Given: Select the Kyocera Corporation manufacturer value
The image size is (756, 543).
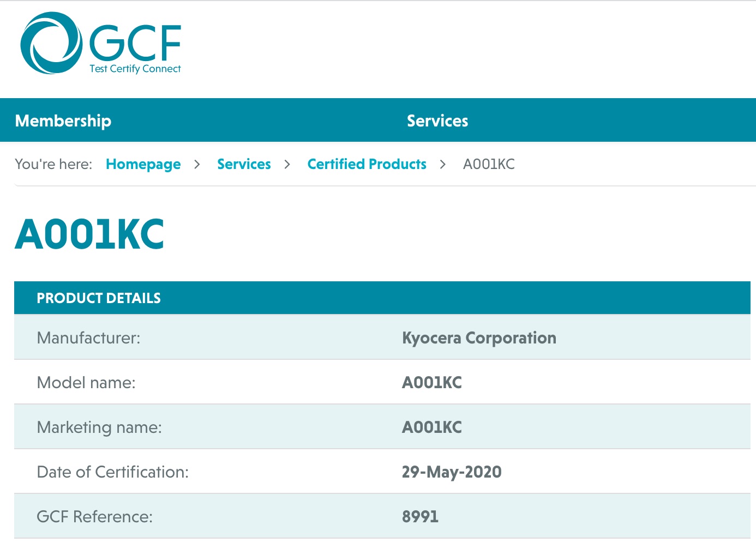Looking at the screenshot, I should 479,338.
